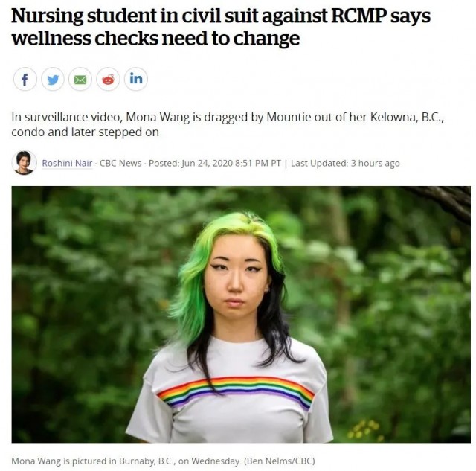The width and height of the screenshot is (476, 471).
Task: Open Roshini Nair's author avatar
Action: (25, 163)
